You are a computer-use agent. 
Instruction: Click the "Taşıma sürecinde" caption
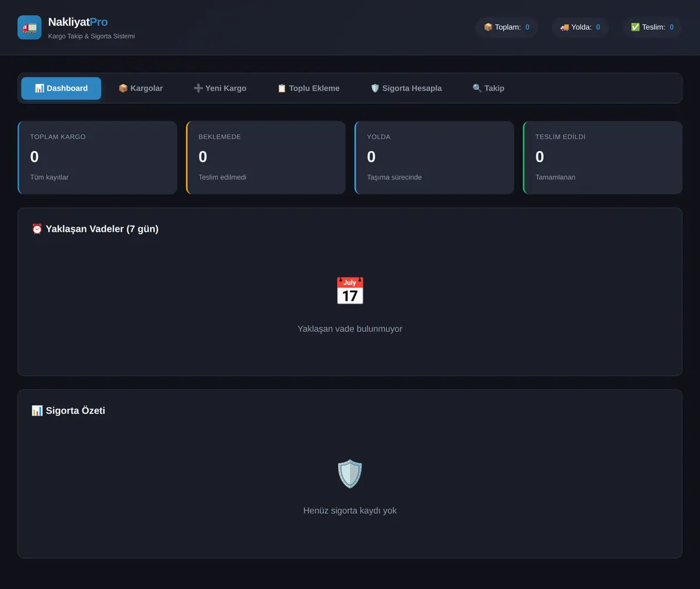click(x=394, y=177)
